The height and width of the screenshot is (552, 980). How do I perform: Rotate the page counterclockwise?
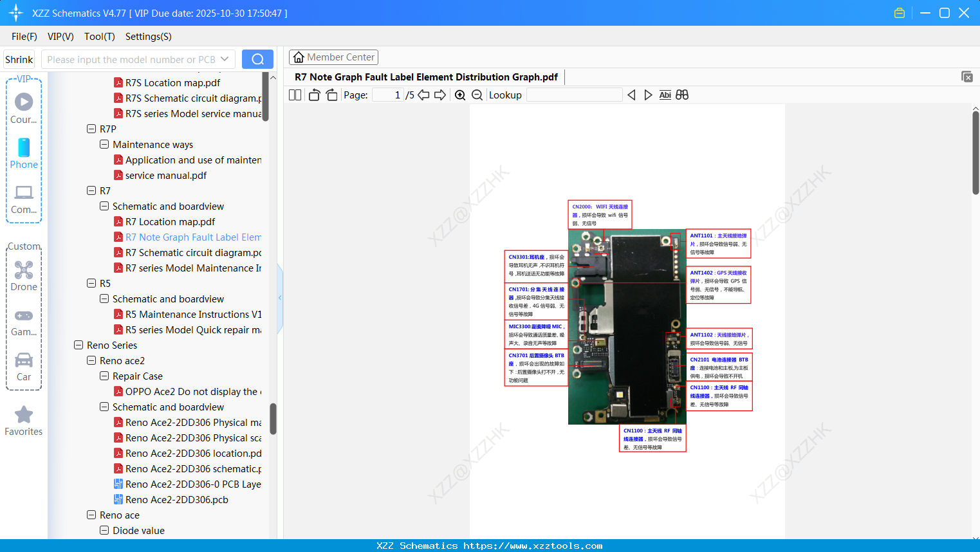[x=314, y=95]
